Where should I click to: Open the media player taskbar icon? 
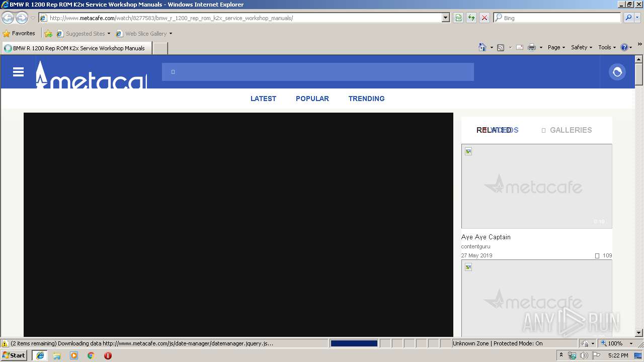(x=74, y=355)
